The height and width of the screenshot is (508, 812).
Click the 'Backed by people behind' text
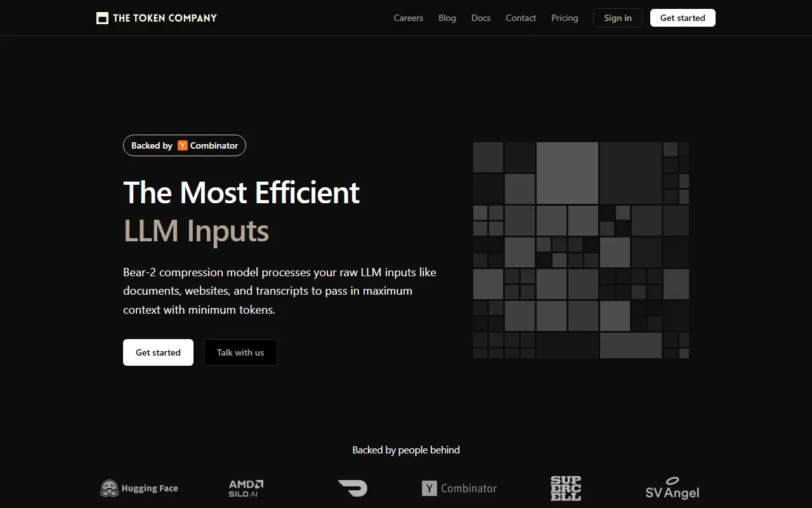click(406, 450)
